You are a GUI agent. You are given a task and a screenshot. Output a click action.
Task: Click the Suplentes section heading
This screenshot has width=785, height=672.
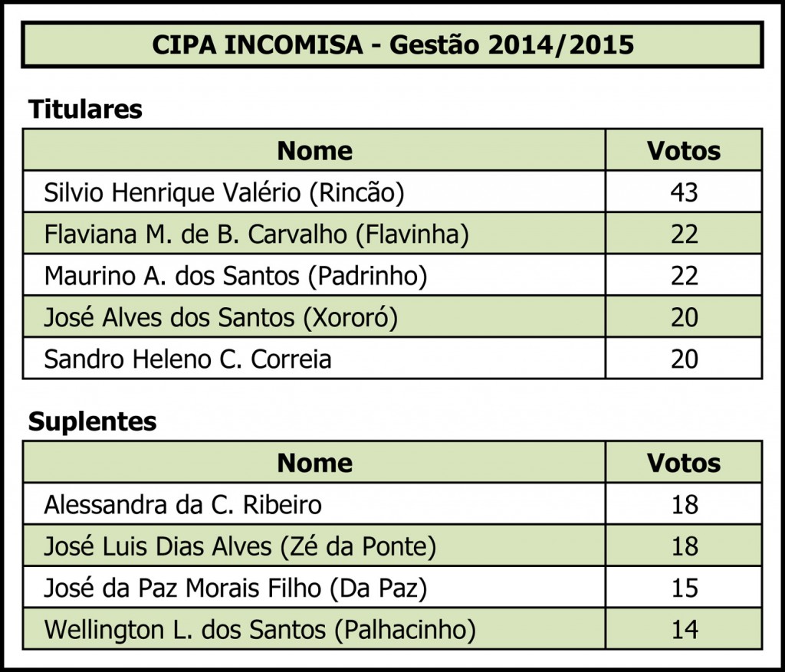pyautogui.click(x=92, y=421)
